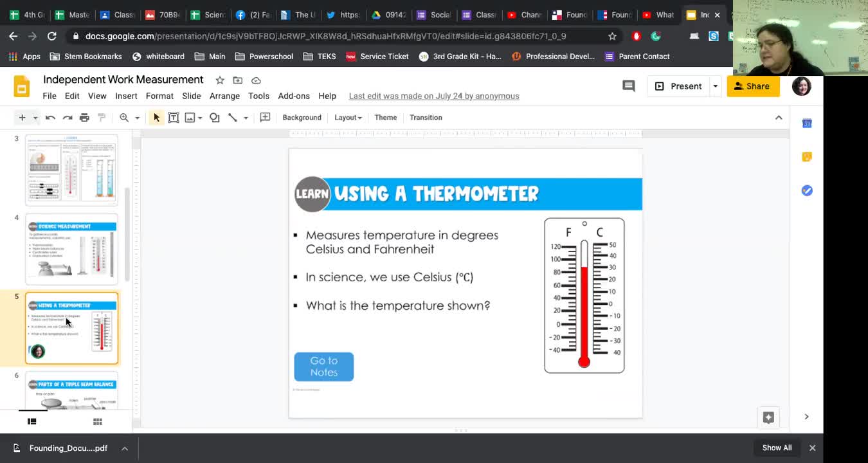The image size is (868, 463).
Task: Open the Help menu
Action: pyautogui.click(x=327, y=96)
